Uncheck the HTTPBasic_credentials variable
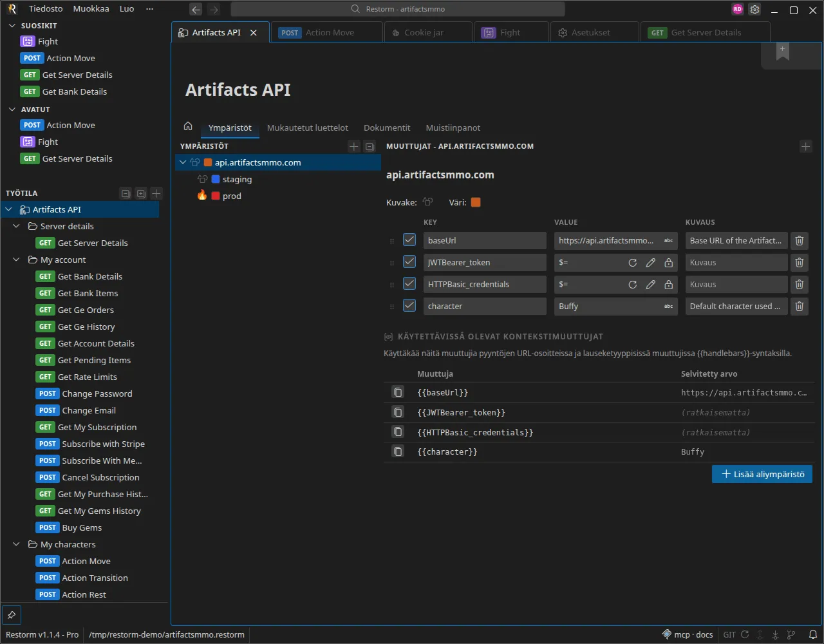The height and width of the screenshot is (644, 824). pyautogui.click(x=409, y=283)
